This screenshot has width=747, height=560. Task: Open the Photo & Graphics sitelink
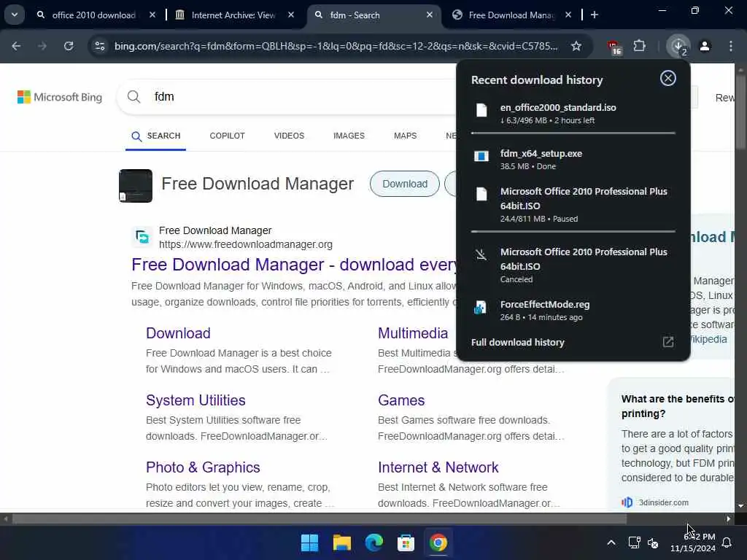(203, 467)
